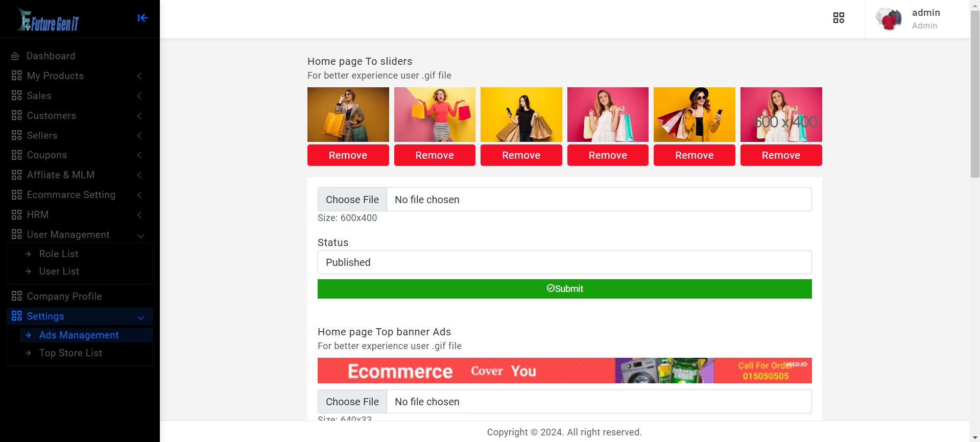Click the Dashboard home icon
The width and height of the screenshot is (980, 442).
click(15, 56)
